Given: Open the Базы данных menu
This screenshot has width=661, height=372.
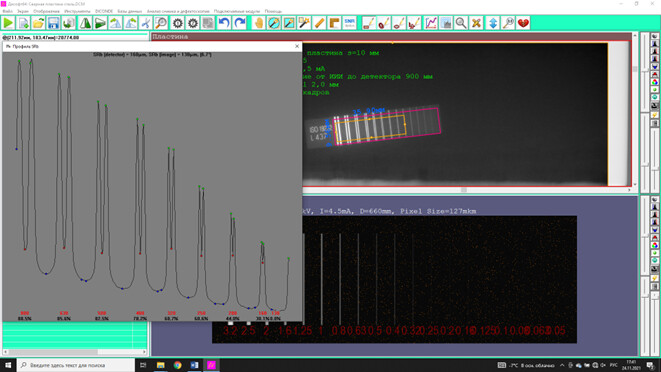Looking at the screenshot, I should click(x=130, y=11).
